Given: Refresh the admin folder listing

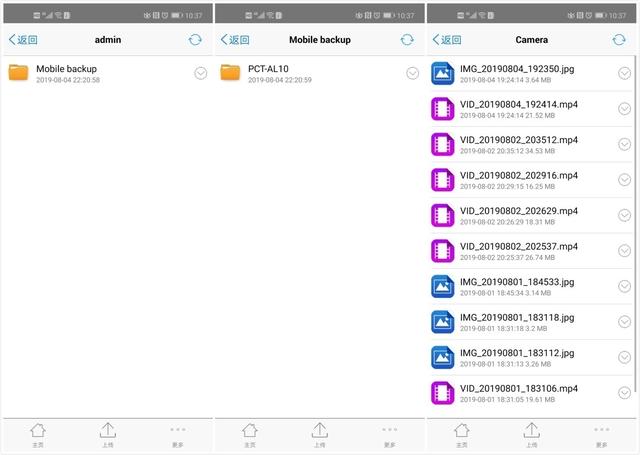Looking at the screenshot, I should (195, 40).
